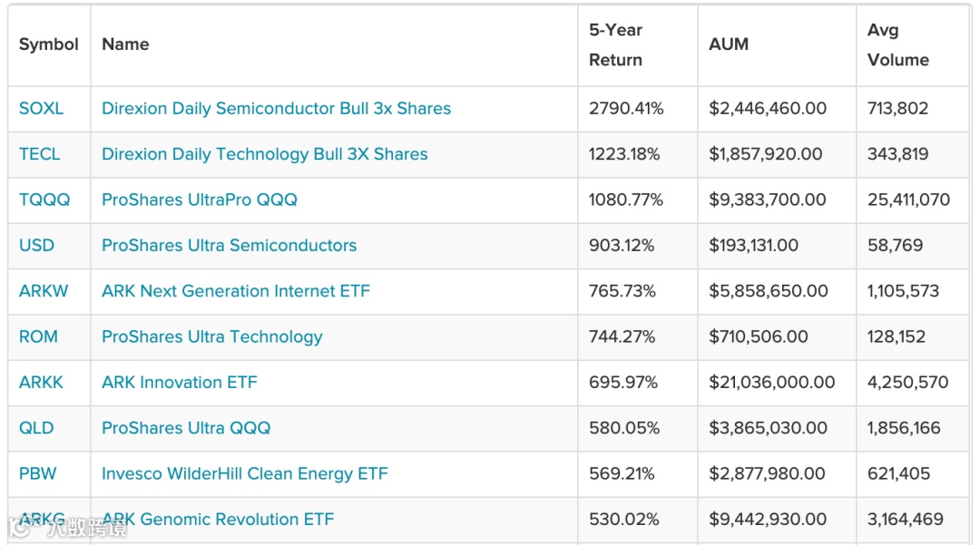This screenshot has width=980, height=545.
Task: Click the TECL ticker link
Action: [39, 154]
